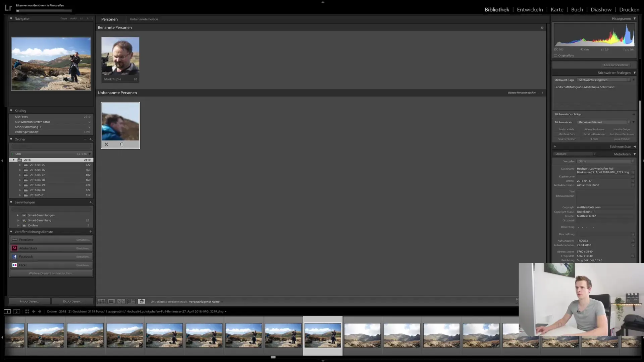The image size is (644, 362).
Task: Expand the 2018-04-27 folder
Action: point(20,175)
